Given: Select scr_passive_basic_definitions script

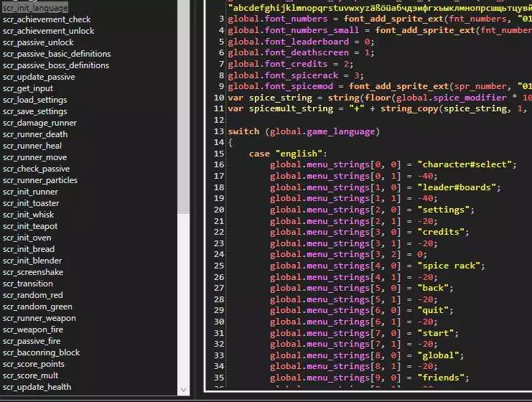Looking at the screenshot, I should pos(57,54).
